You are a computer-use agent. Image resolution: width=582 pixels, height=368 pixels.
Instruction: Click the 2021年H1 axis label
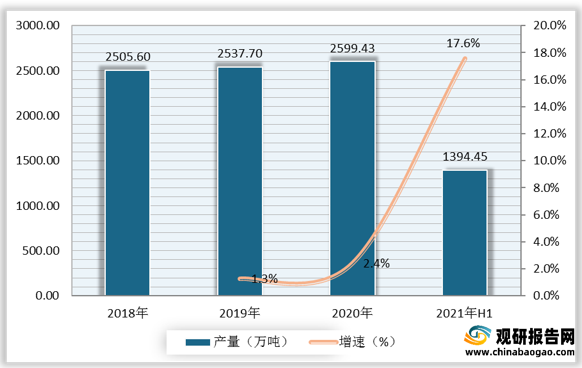[x=464, y=314]
